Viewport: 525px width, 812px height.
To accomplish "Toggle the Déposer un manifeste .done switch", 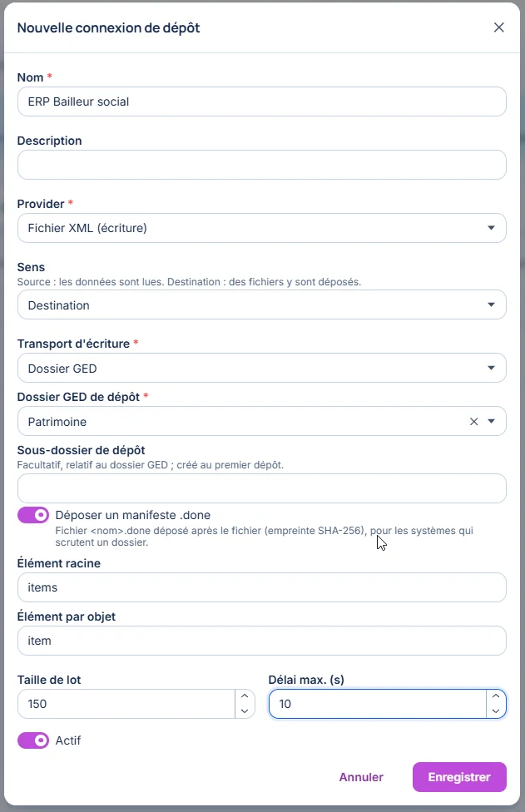I will (33, 515).
